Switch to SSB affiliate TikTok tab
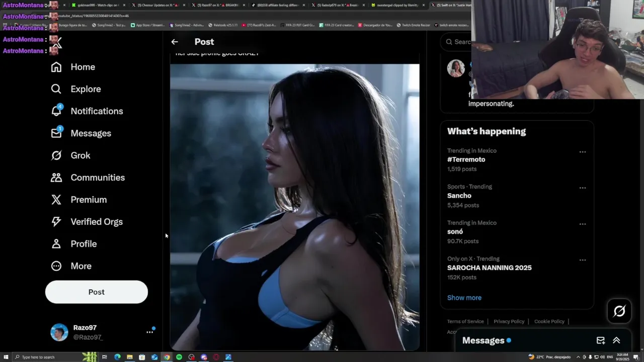644x362 pixels. click(x=279, y=5)
